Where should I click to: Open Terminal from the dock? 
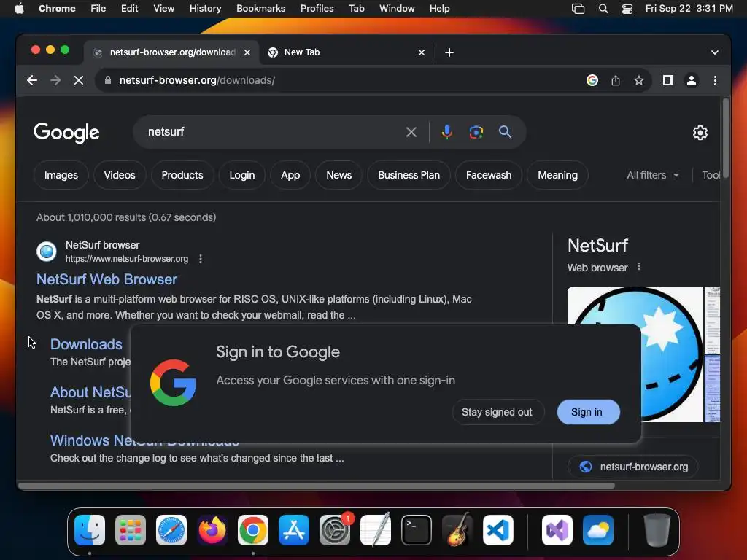[x=417, y=530]
